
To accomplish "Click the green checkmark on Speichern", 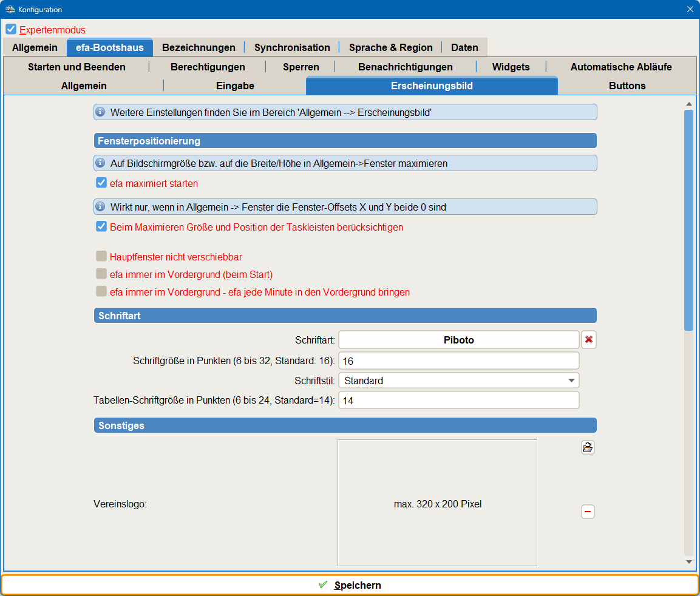I will pyautogui.click(x=323, y=585).
